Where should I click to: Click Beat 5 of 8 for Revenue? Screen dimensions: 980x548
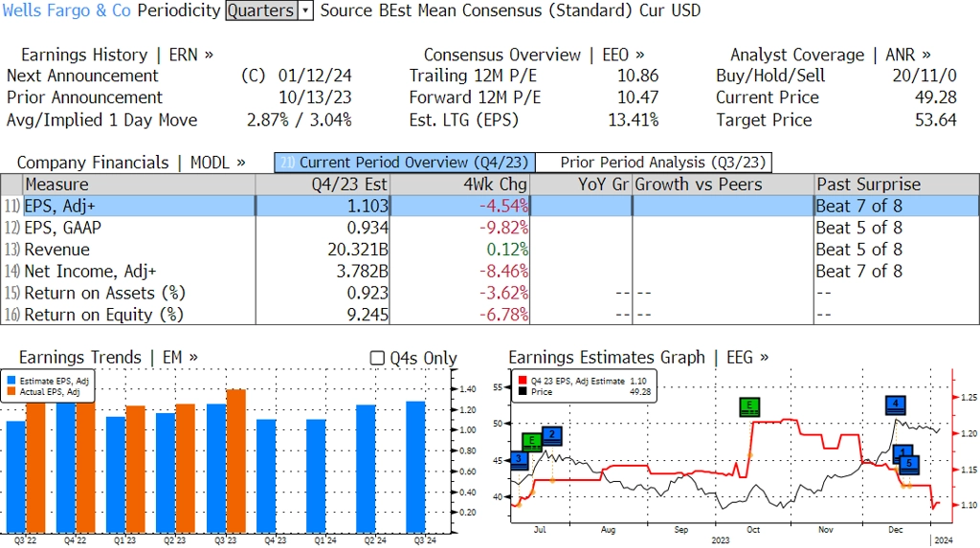[859, 250]
